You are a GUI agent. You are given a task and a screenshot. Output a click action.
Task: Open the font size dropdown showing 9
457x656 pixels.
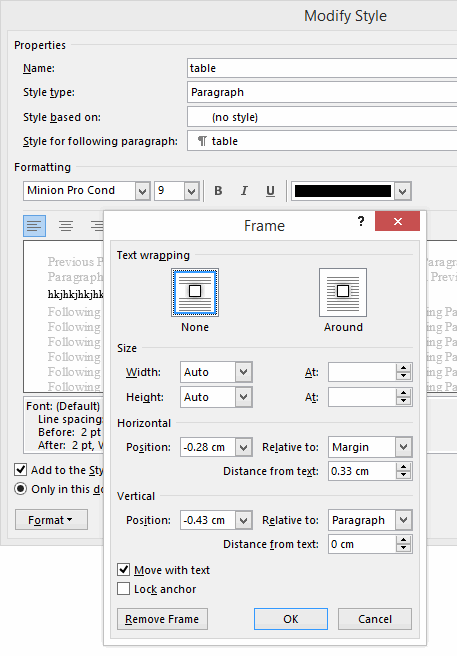191,191
